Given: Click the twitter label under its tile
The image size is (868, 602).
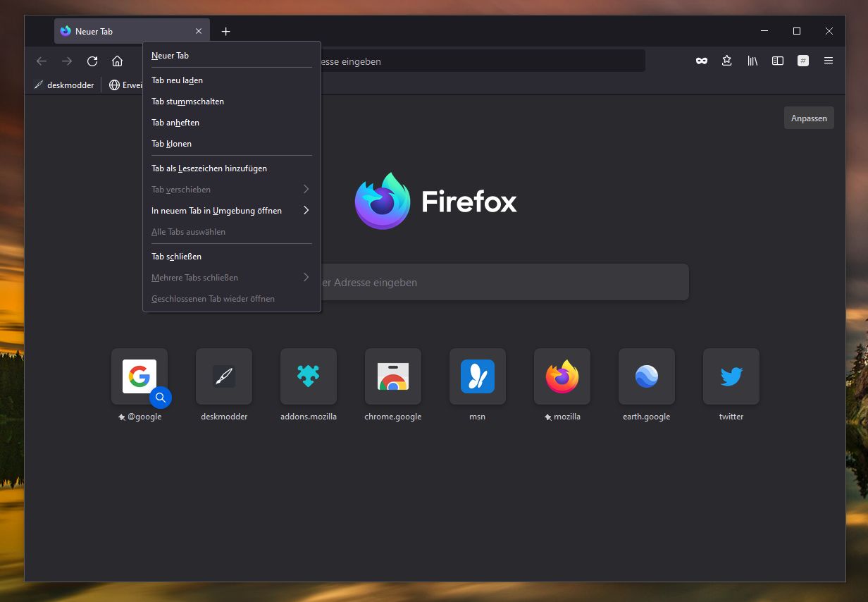Looking at the screenshot, I should click(731, 417).
